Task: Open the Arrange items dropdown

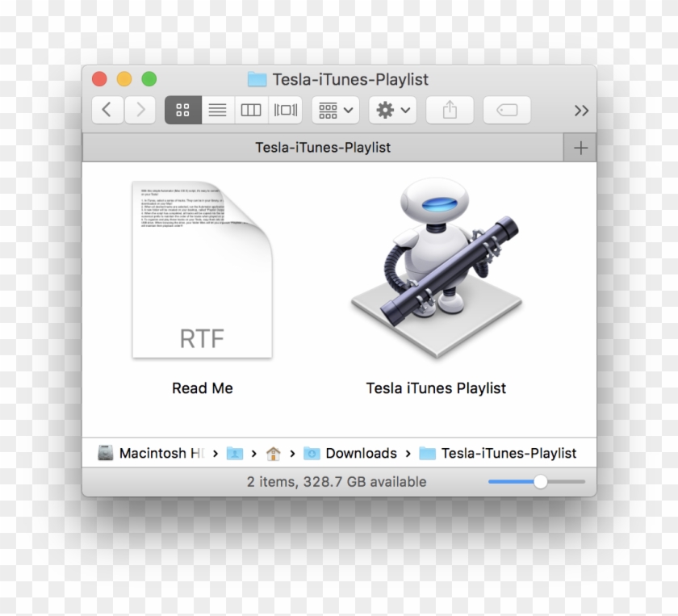Action: pos(334,110)
